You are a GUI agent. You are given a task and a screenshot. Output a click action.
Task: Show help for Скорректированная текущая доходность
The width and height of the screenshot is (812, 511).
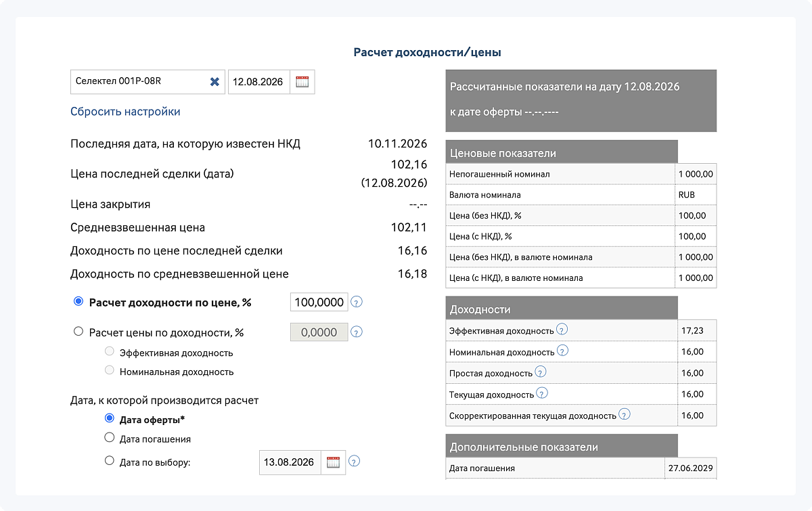point(625,415)
